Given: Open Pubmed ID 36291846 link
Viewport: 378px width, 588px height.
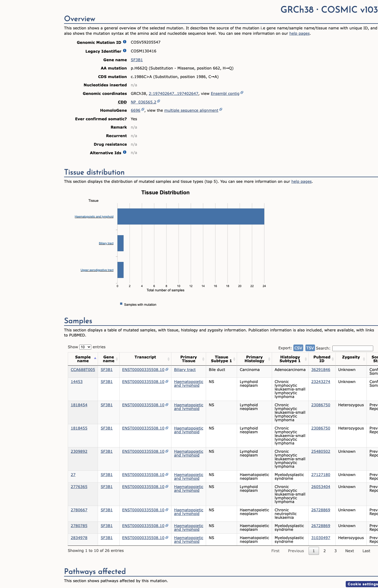Looking at the screenshot, I should 321,370.
